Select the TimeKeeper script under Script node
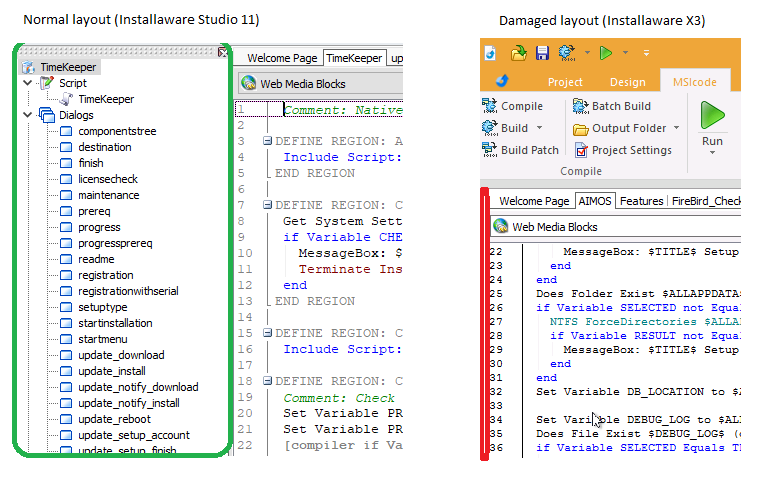 click(106, 99)
